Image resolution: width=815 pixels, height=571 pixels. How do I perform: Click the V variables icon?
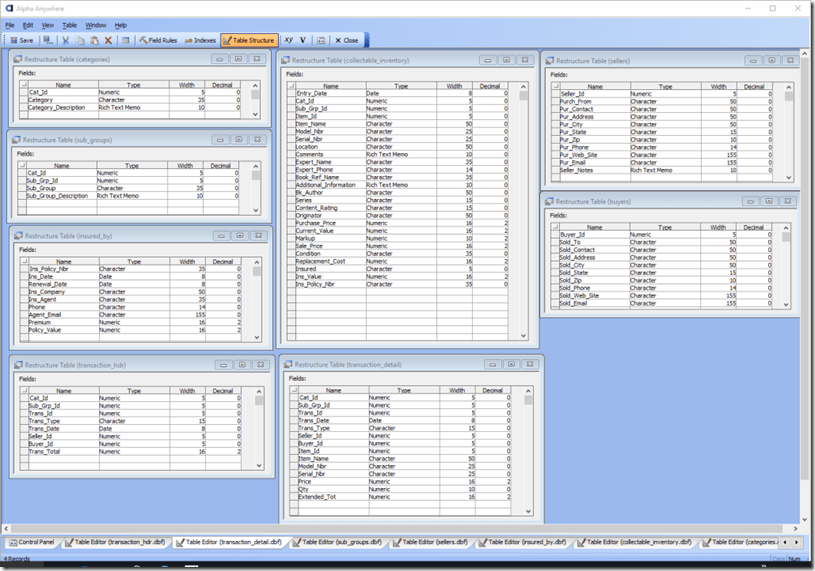pyautogui.click(x=303, y=40)
